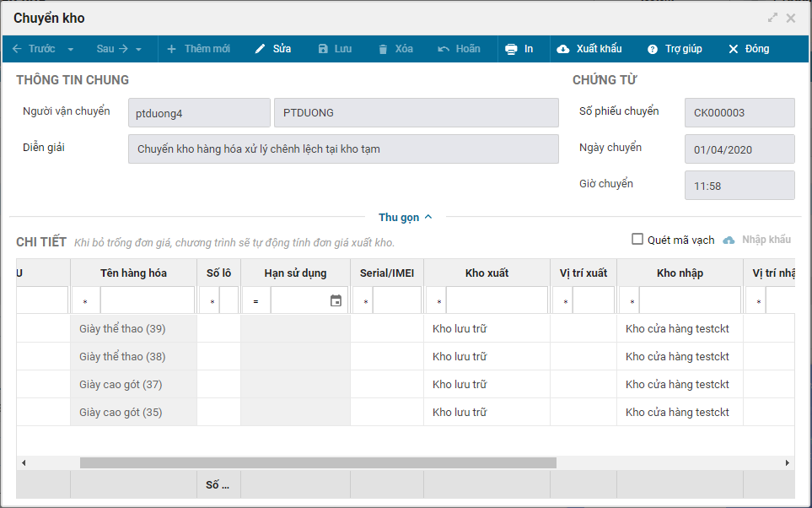Click Nhập khẩu cloud upload icon
Image resolution: width=812 pixels, height=508 pixels.
tap(729, 240)
